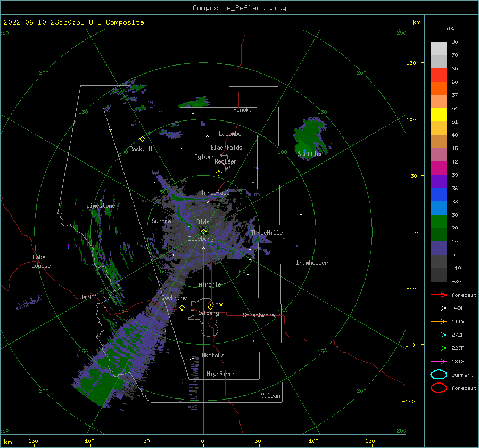Click the Airdrie label
The width and height of the screenshot is (479, 448).
pyautogui.click(x=210, y=284)
